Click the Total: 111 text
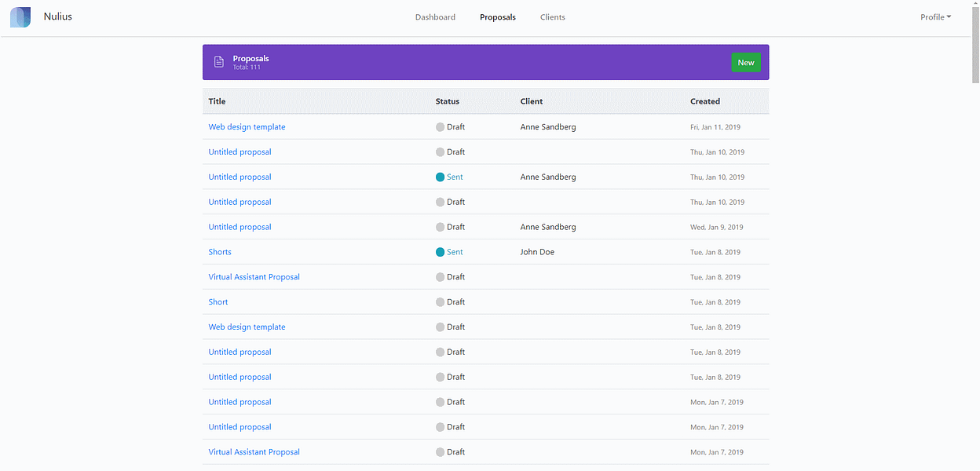980x471 pixels. [247, 68]
